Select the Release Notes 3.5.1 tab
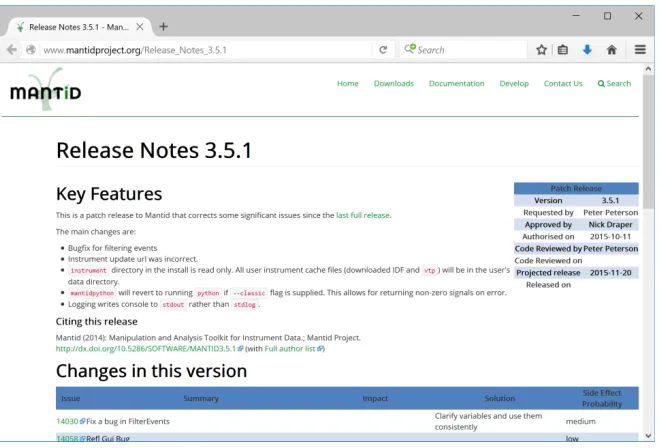 coord(79,27)
